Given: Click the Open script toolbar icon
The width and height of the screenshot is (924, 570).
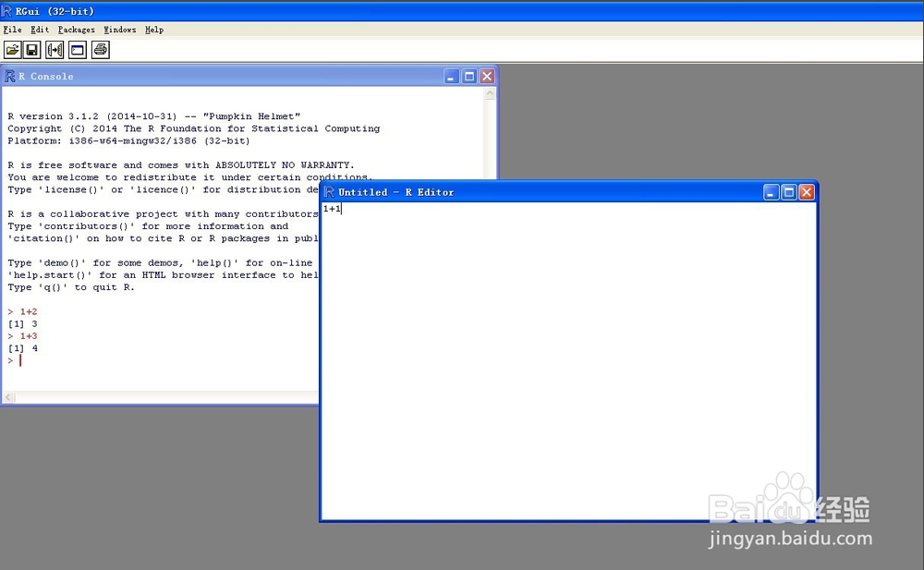Looking at the screenshot, I should click(12, 50).
